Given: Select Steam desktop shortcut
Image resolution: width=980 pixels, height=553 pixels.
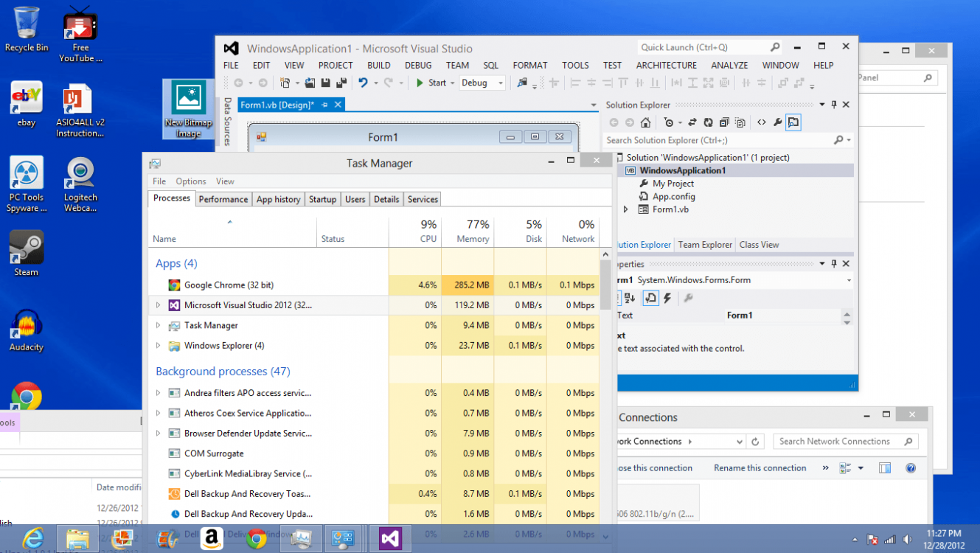Looking at the screenshot, I should 27,254.
